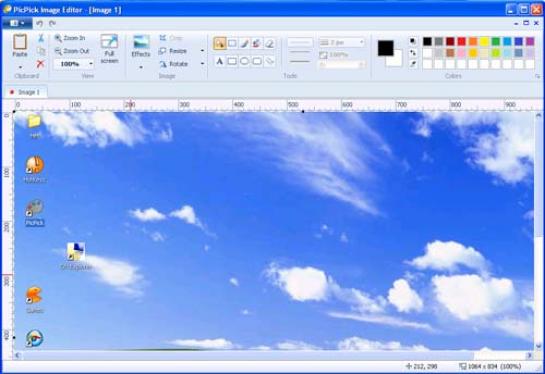The height and width of the screenshot is (374, 545).
Task: Pick the yellow color swatch
Action: [x=484, y=42]
